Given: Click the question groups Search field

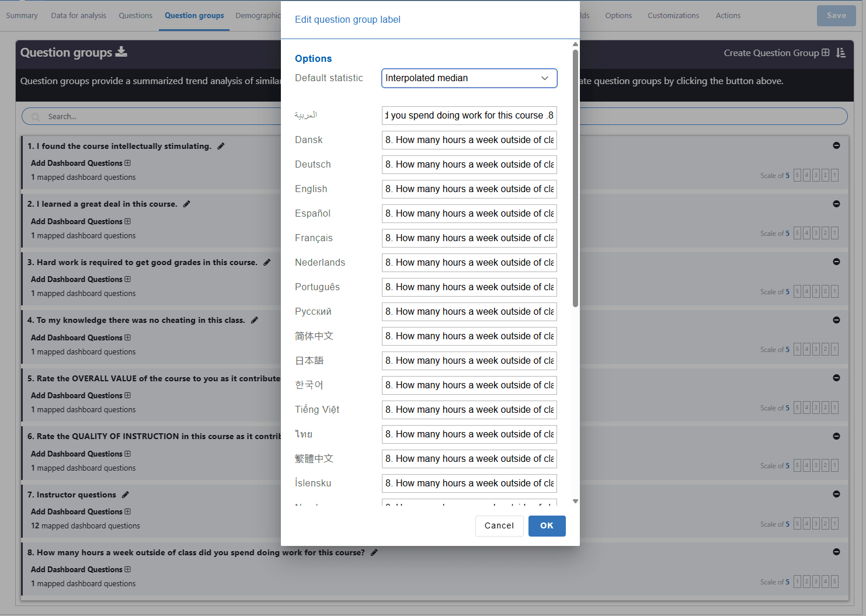Looking at the screenshot, I should coord(434,116).
